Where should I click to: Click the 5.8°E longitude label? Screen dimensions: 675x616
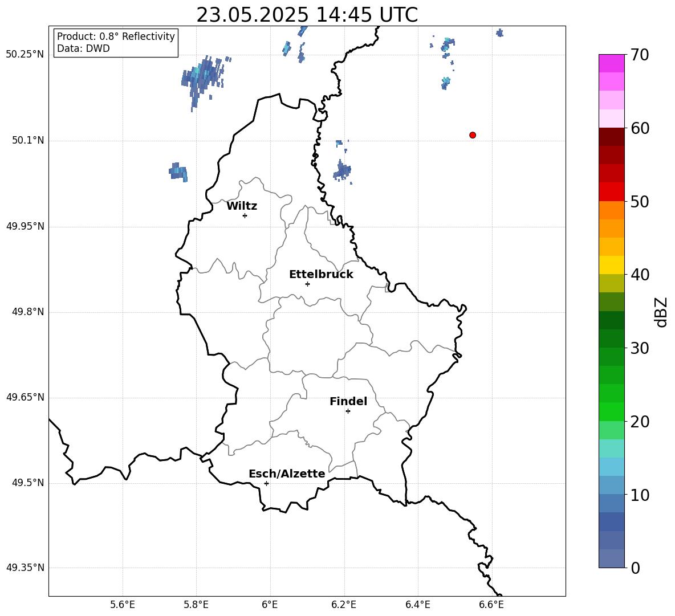tap(196, 605)
